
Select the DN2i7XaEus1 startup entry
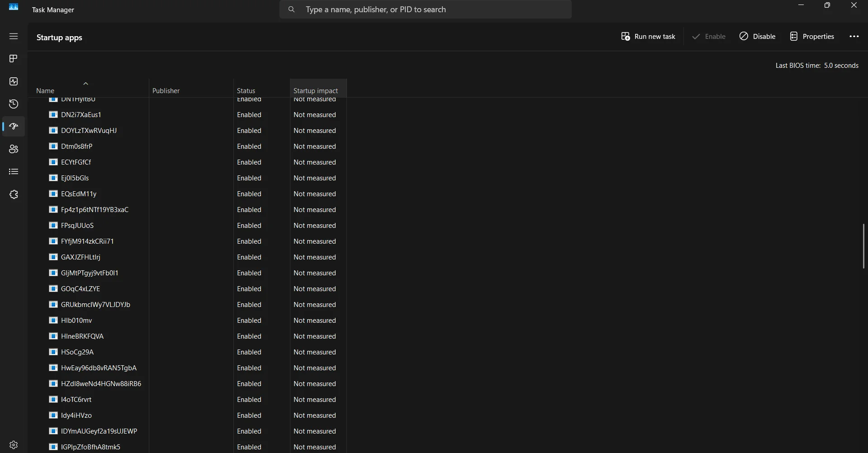(81, 115)
